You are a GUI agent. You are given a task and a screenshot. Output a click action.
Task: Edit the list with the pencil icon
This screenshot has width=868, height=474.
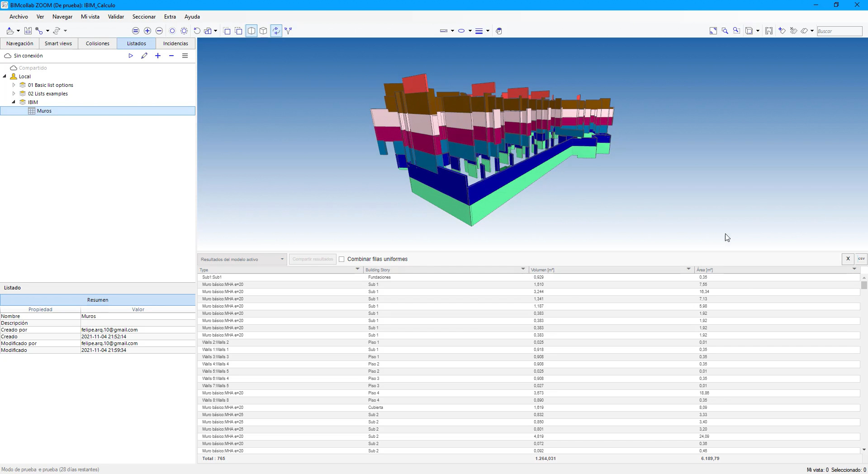click(x=144, y=56)
